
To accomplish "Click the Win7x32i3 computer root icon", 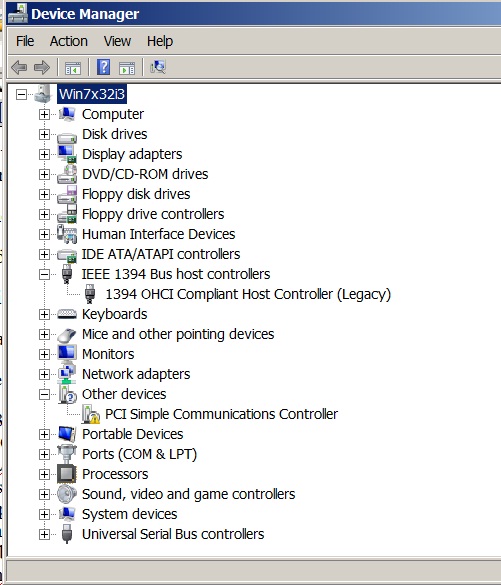I will [x=43, y=94].
